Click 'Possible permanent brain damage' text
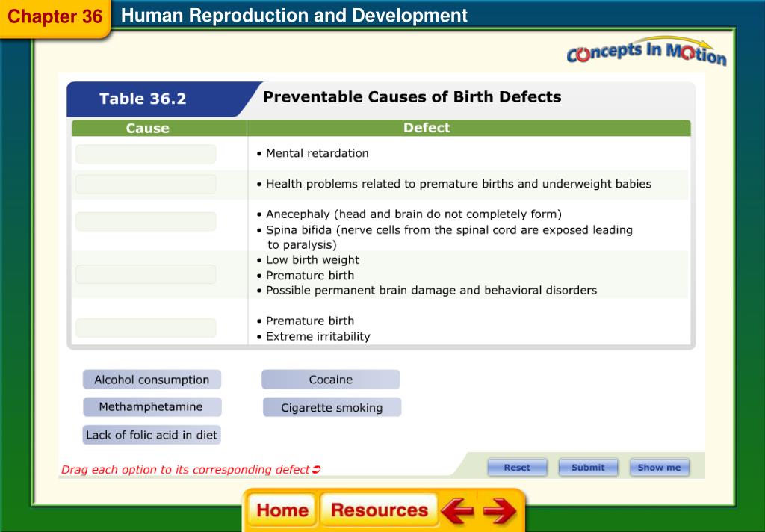Image resolution: width=765 pixels, height=532 pixels. 431,291
